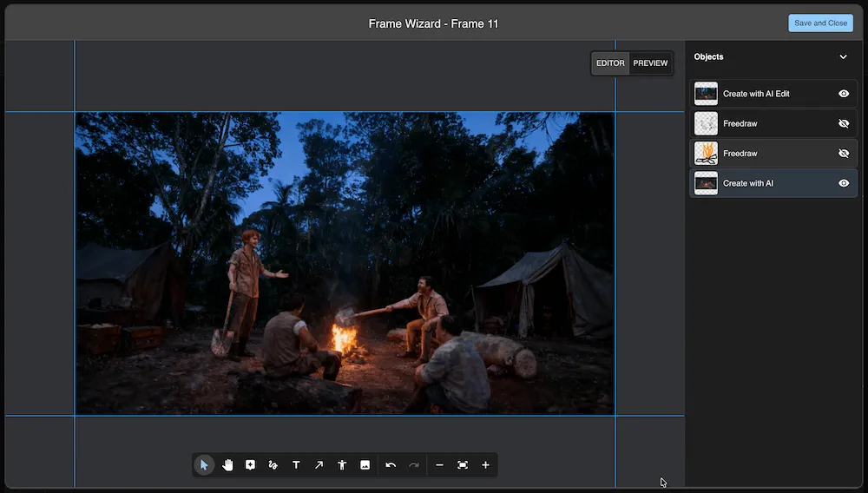Show the first Freedraw layer

[844, 124]
